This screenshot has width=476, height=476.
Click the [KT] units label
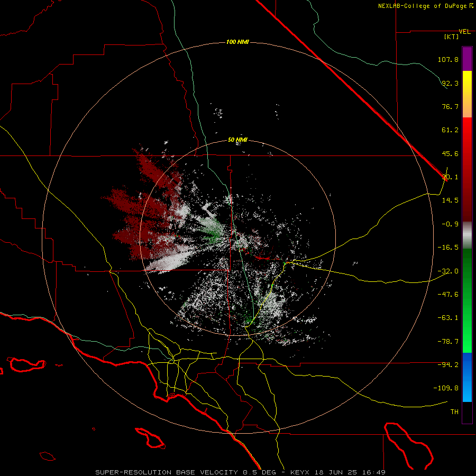click(x=452, y=36)
